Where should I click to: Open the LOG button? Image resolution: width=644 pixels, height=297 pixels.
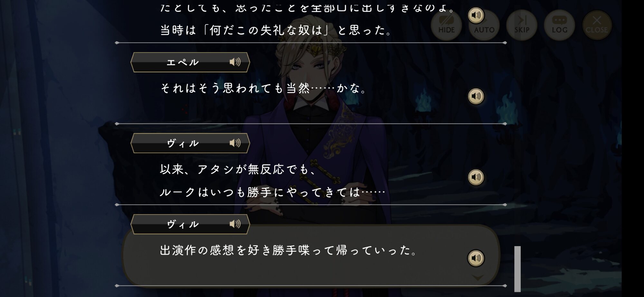pos(559,25)
